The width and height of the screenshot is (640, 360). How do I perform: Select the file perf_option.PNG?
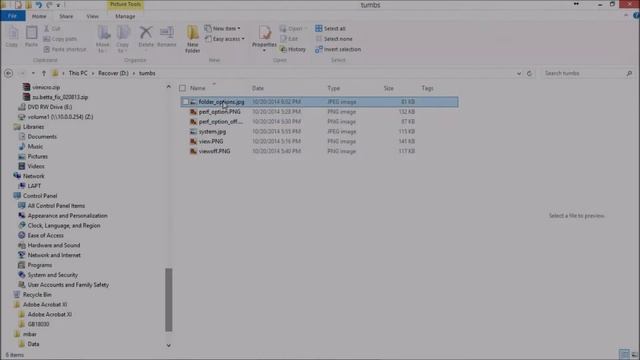pyautogui.click(x=220, y=112)
